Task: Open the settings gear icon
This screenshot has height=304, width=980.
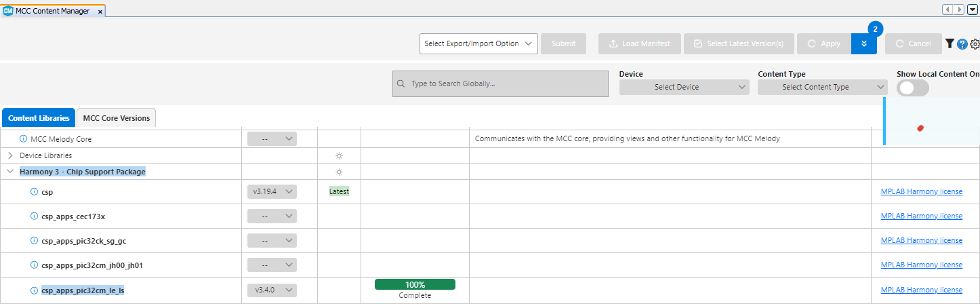Action: [975, 44]
